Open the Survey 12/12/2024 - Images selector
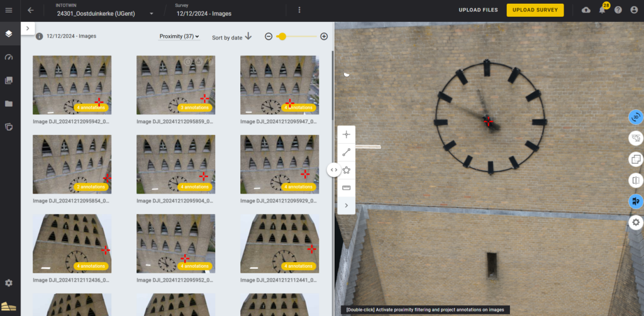Image resolution: width=644 pixels, height=316 pixels. pos(204,14)
